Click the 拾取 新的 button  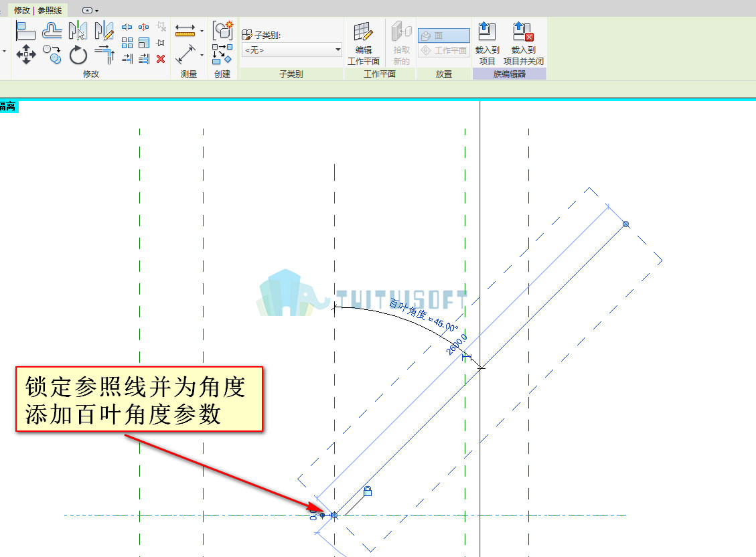401,44
